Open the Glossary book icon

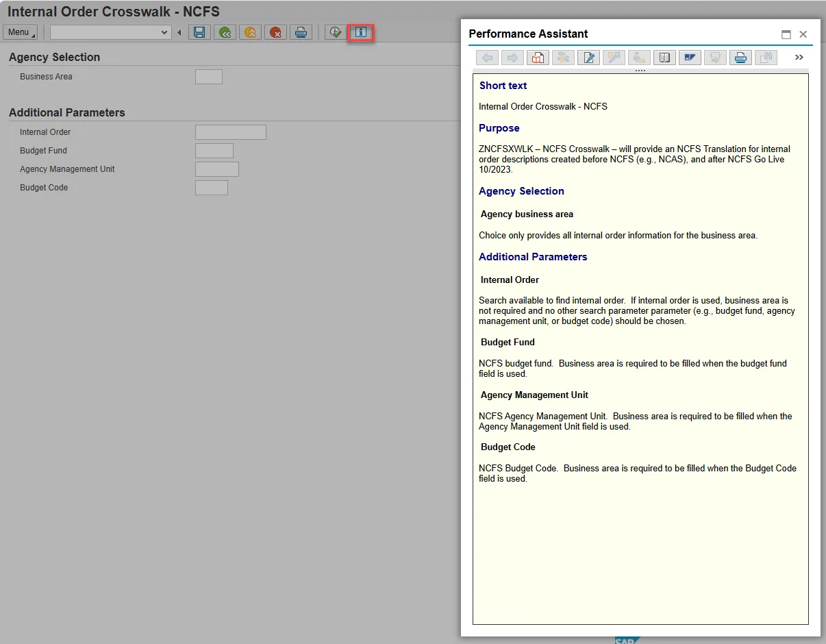click(x=664, y=58)
